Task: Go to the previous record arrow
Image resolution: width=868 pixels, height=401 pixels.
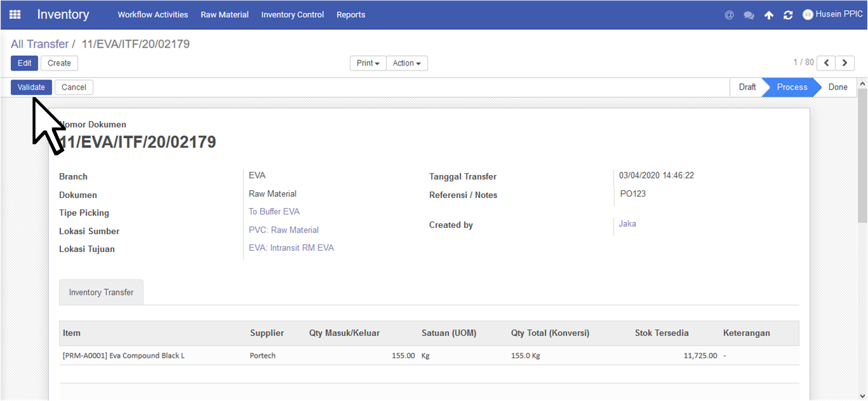Action: point(826,63)
